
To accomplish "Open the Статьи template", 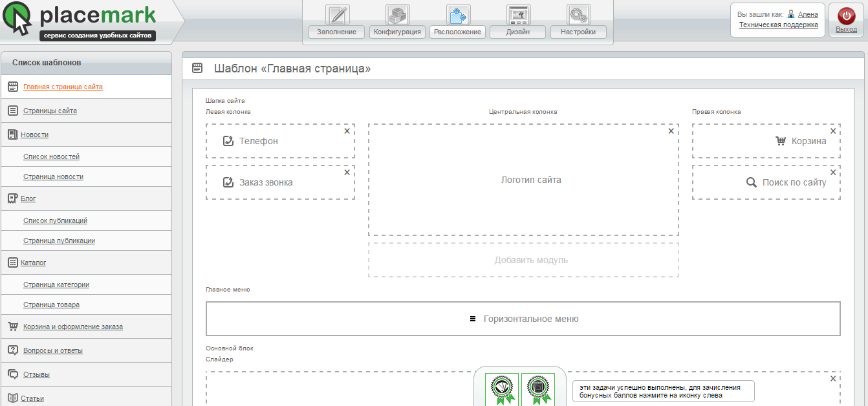I will [x=32, y=399].
